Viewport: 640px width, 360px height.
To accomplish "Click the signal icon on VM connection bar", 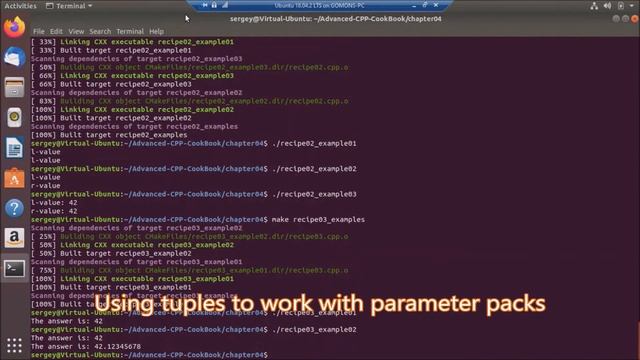I will pyautogui.click(x=225, y=5).
